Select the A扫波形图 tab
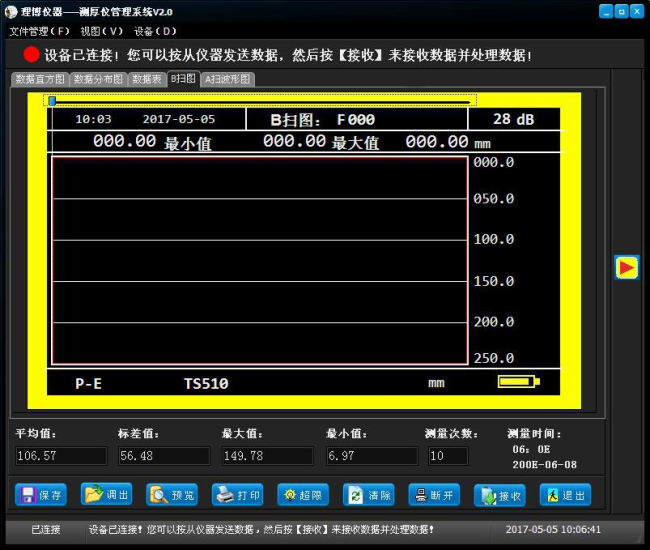The width and height of the screenshot is (650, 550). (227, 79)
